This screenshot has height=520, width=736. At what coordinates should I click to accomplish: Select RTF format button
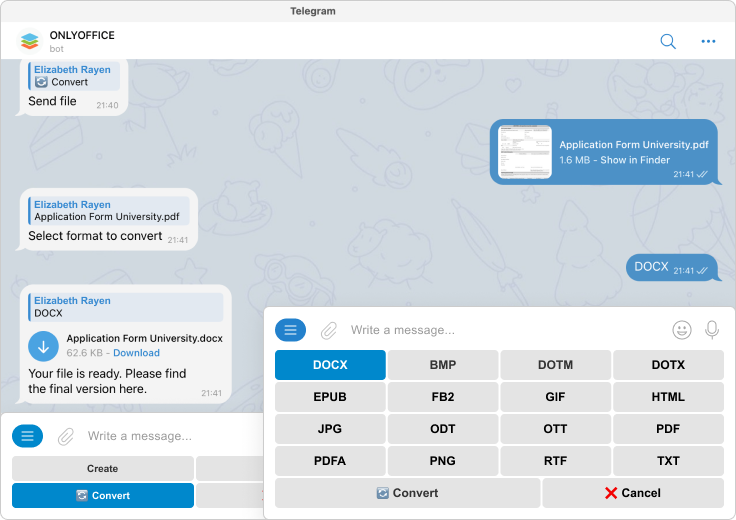[x=555, y=460]
